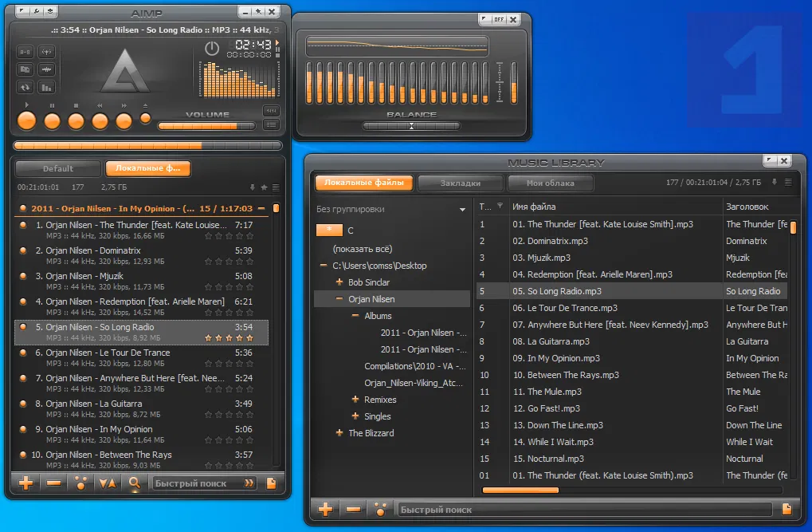Open the equalizer window menu arrow
Viewport: 812px width, 532px height.
pos(484,20)
